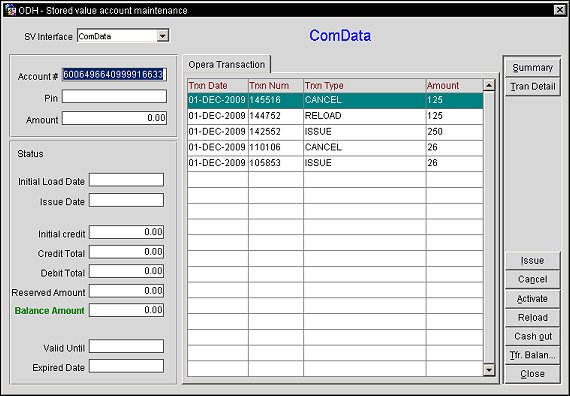Viewport: 570px width, 396px height.
Task: Select the RELOAD transaction row 144752
Action: [335, 116]
